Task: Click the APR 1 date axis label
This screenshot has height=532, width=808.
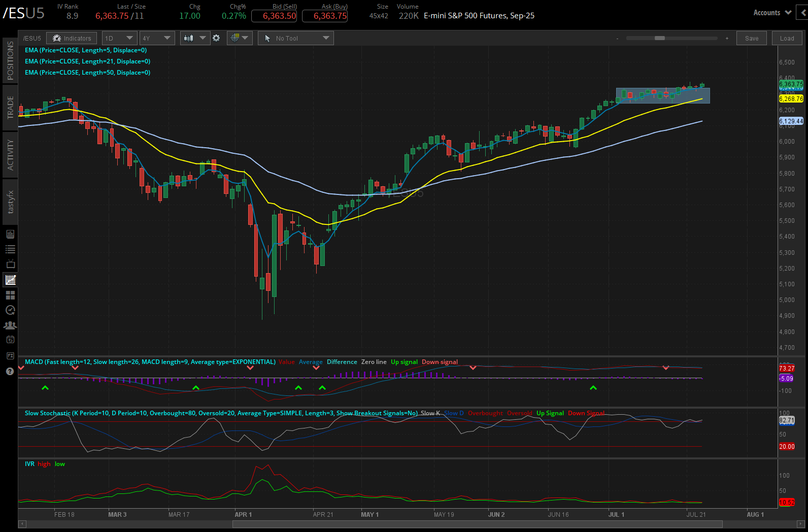Action: pos(243,515)
